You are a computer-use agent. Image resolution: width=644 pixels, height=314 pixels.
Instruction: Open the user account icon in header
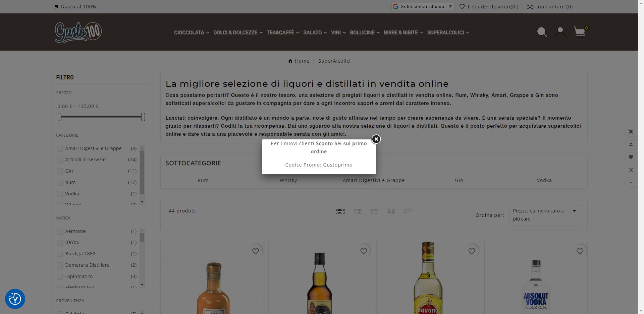pyautogui.click(x=560, y=32)
